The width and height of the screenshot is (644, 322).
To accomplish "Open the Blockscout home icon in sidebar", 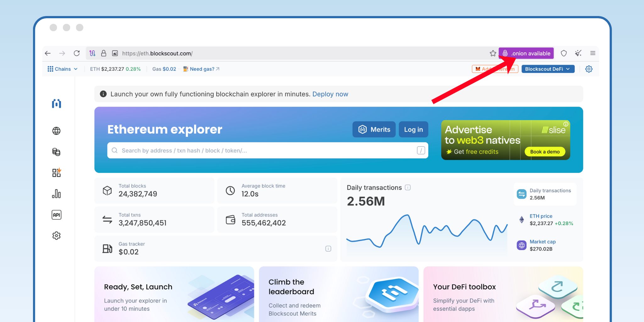I will click(56, 103).
